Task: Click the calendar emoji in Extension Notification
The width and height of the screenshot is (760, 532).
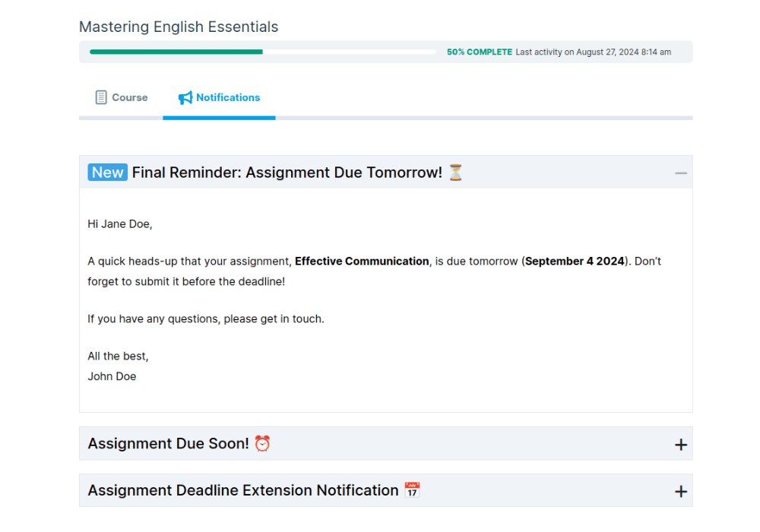Action: [412, 491]
